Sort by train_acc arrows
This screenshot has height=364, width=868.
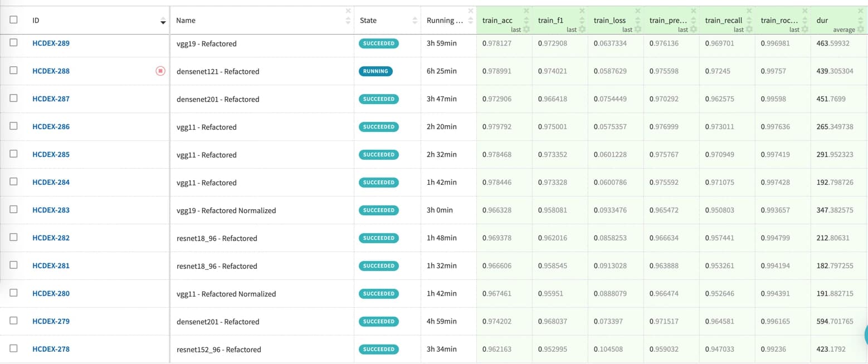526,21
